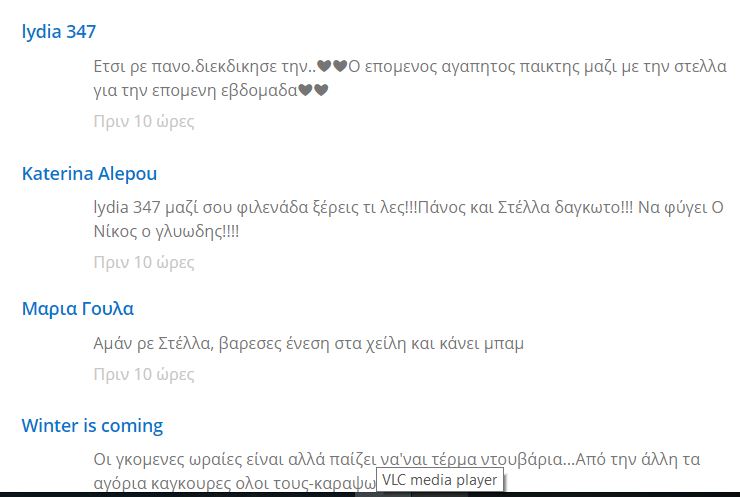This screenshot has width=740, height=497.
Task: Open the Μαρια Γουλα commenter profile
Action: tap(78, 309)
